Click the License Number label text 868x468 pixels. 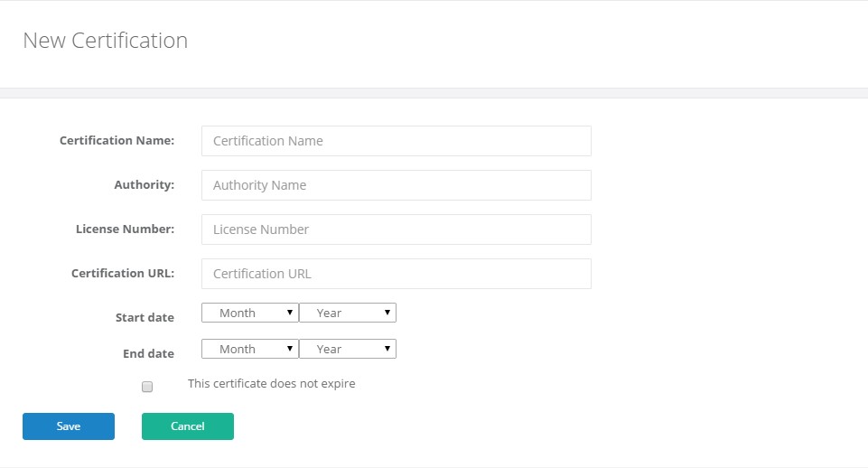[126, 229]
